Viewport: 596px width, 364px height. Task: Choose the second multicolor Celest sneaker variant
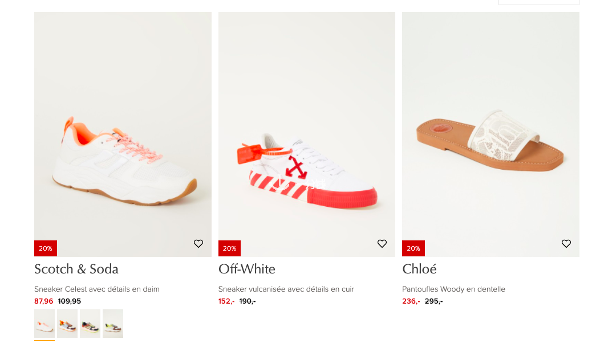pos(67,324)
